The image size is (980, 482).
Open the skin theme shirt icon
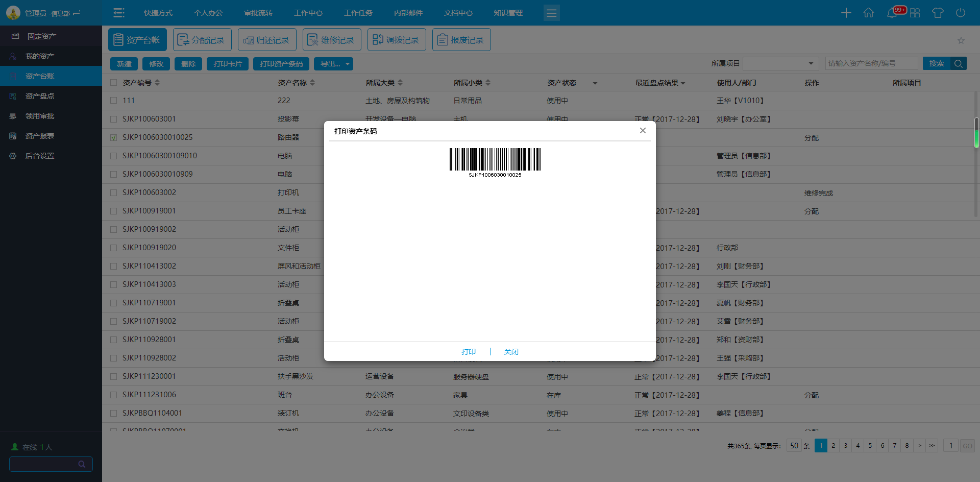click(937, 13)
